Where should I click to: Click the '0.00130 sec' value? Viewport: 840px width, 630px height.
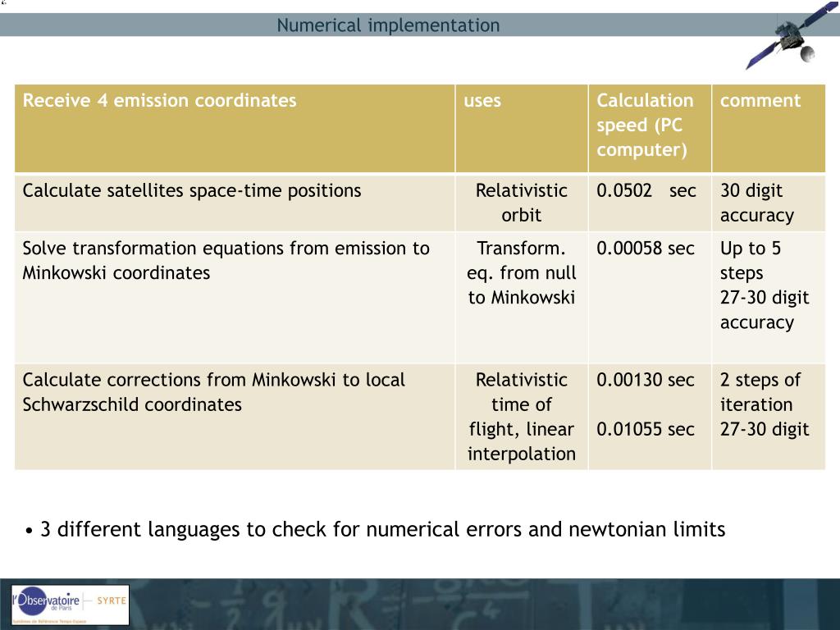click(x=645, y=380)
